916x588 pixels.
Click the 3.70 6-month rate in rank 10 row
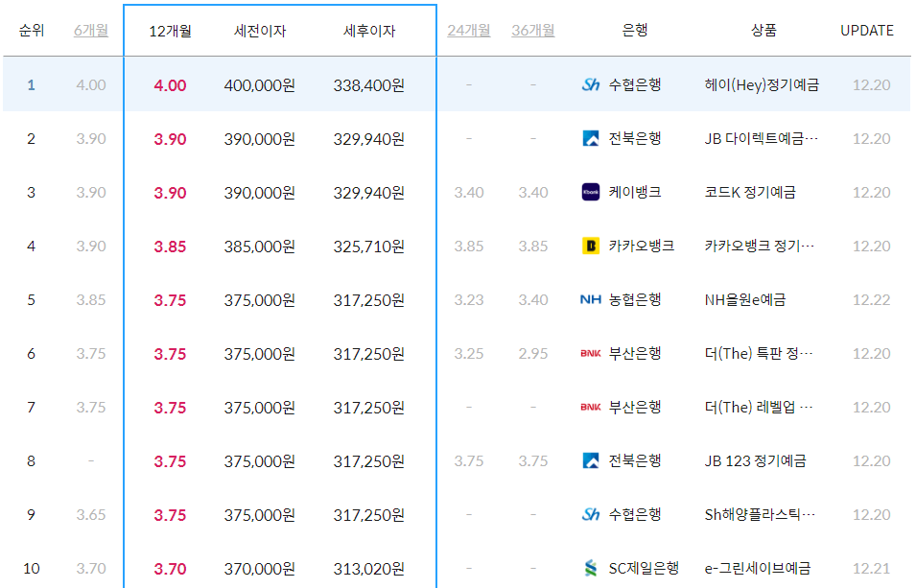91,568
